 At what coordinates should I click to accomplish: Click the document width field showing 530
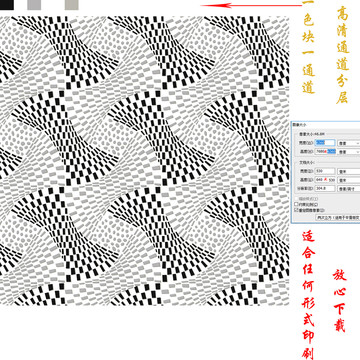[x=325, y=171]
